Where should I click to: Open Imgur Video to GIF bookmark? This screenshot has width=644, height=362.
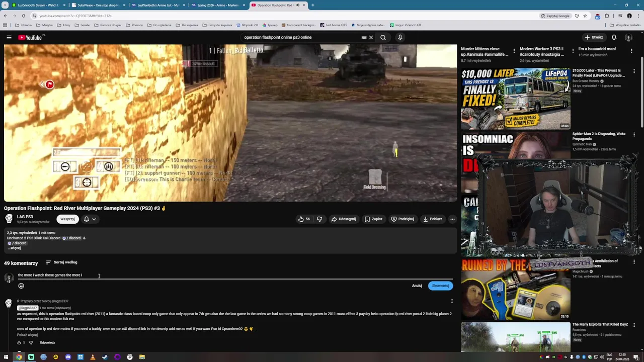tap(406, 25)
